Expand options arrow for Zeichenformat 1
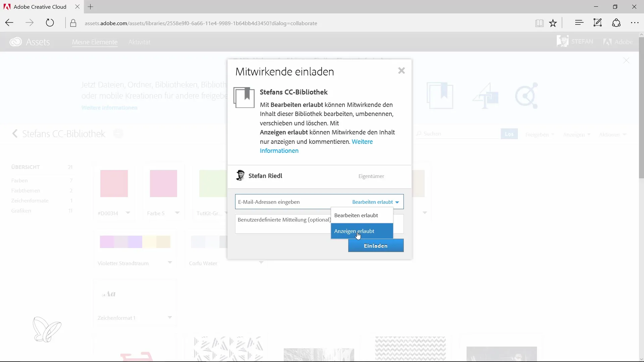Image resolution: width=644 pixels, height=362 pixels. point(170,317)
